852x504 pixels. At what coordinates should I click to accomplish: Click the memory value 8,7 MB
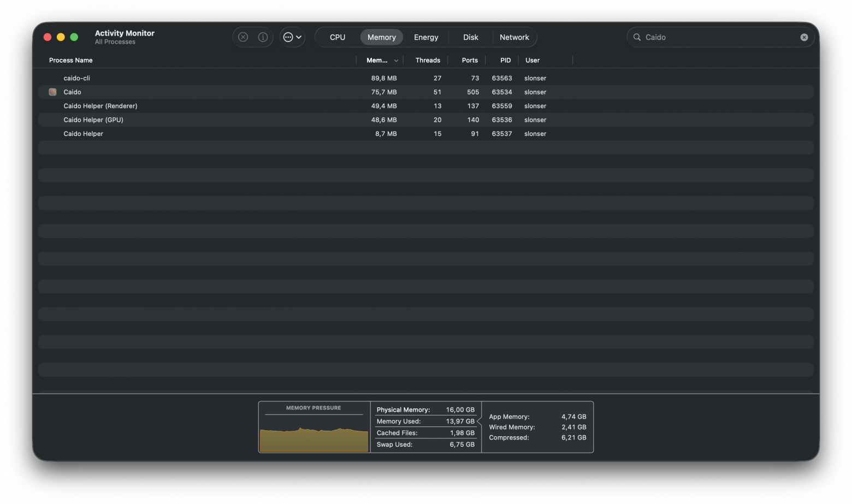click(x=386, y=134)
